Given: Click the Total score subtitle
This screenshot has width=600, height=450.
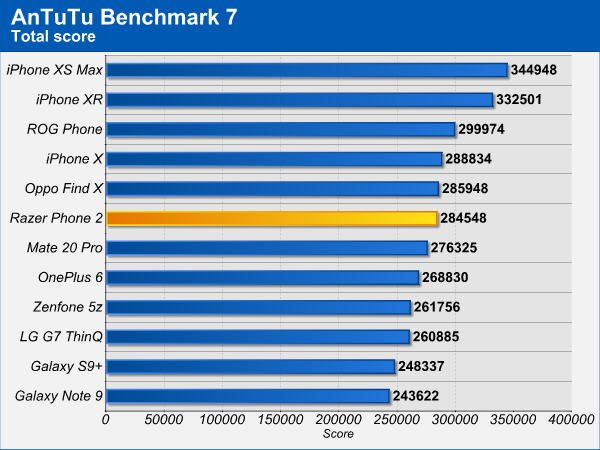Looking at the screenshot, I should point(54,36).
